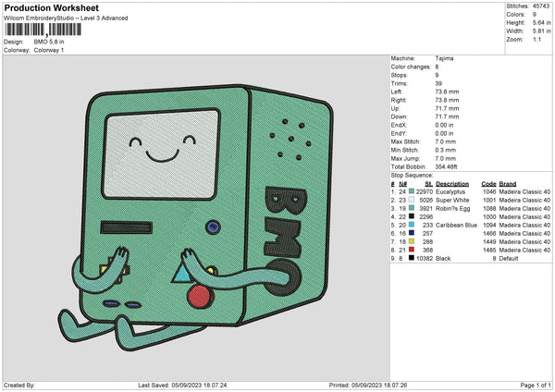
Task: Click the "Last Saved: 05/09/2023" footer text
Action: pyautogui.click(x=182, y=385)
